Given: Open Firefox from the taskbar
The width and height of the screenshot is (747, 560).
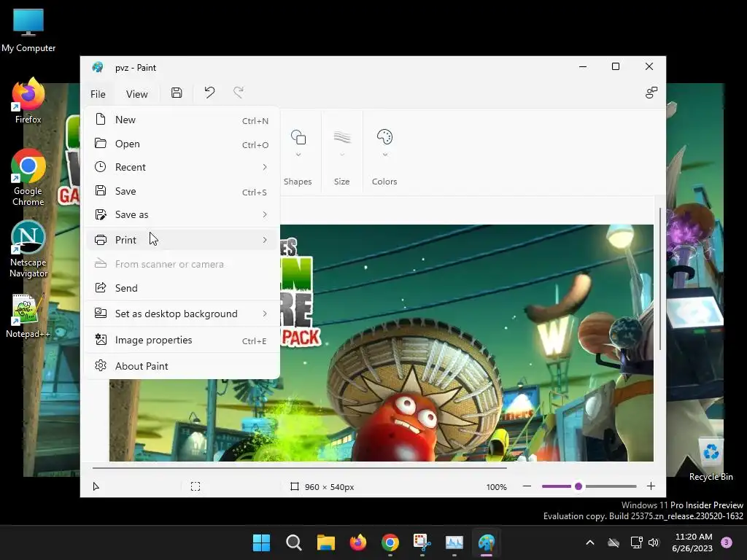Looking at the screenshot, I should point(357,542).
